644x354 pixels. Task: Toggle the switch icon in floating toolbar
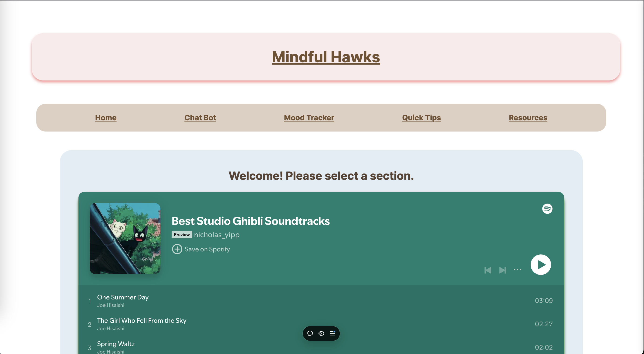point(321,333)
